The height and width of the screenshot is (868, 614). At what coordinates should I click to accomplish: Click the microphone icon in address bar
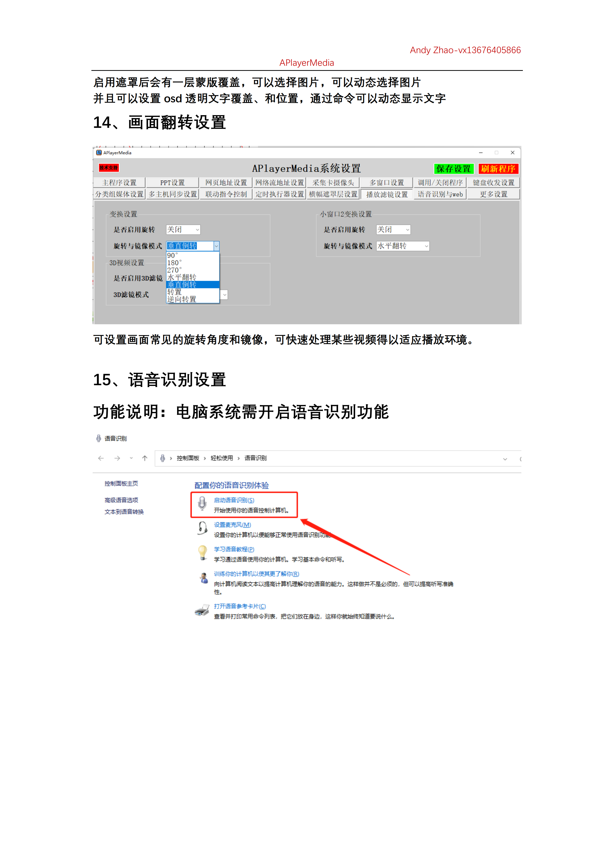(x=162, y=458)
